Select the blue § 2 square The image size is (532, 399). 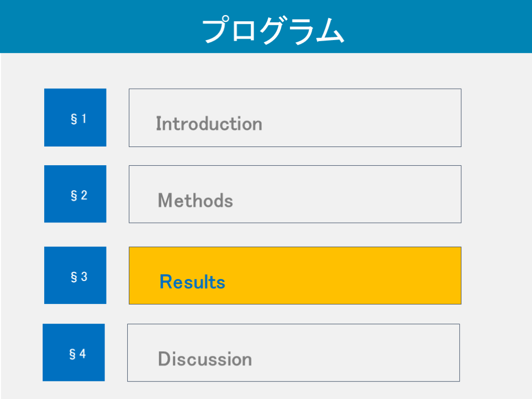pyautogui.click(x=75, y=194)
